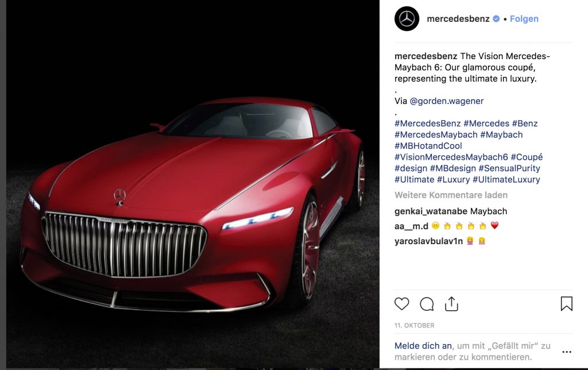Click the Melde dich an login link
This screenshot has height=370, width=588.
[423, 346]
